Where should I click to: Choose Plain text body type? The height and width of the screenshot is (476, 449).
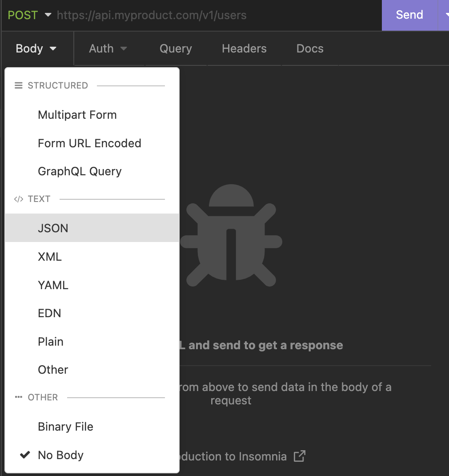pos(92,342)
